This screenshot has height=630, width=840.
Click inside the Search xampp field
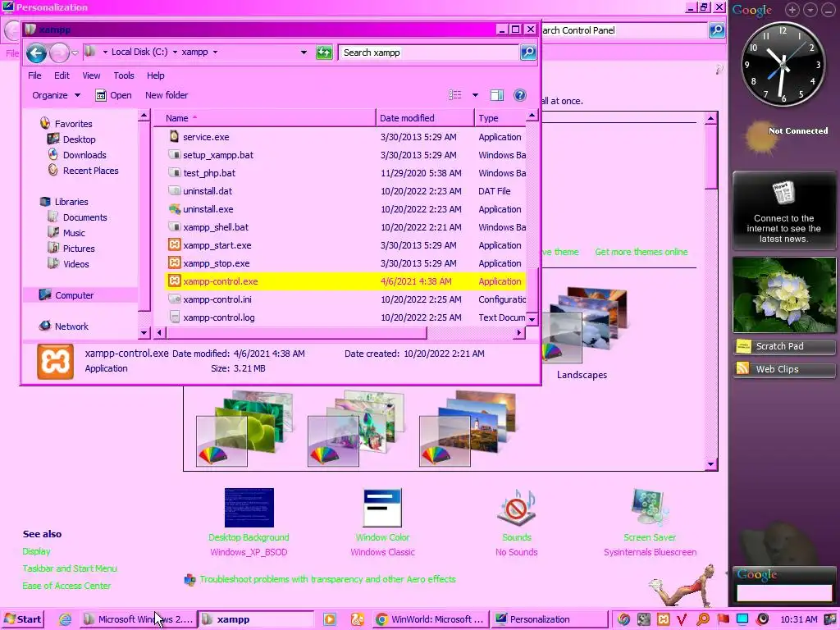tap(428, 52)
